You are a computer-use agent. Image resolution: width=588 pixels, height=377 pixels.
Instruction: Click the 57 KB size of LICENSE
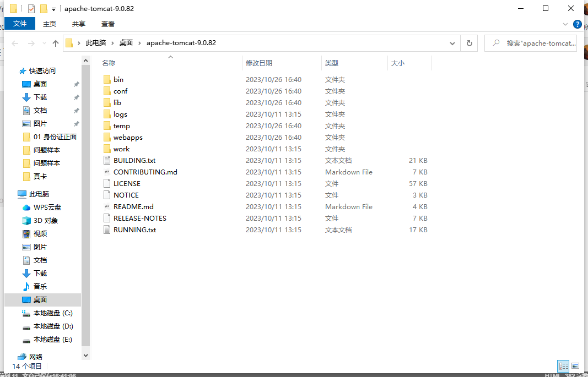click(x=418, y=183)
